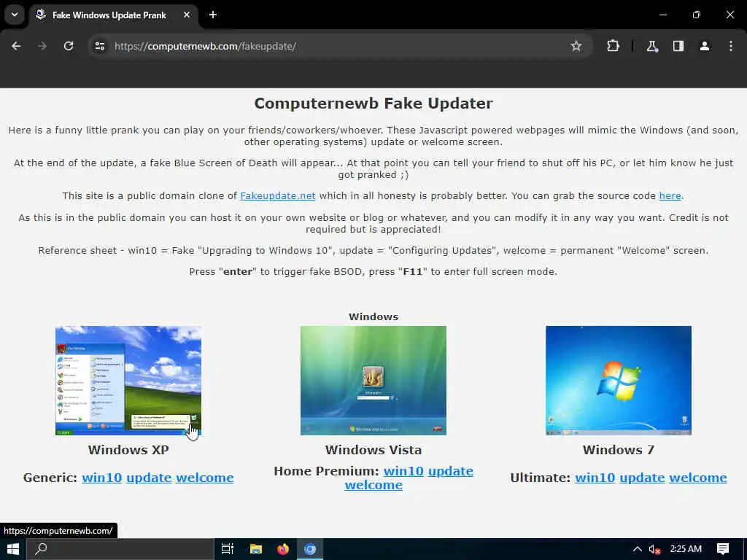Open Windows XP Generic update link
This screenshot has width=747, height=560.
coord(149,478)
